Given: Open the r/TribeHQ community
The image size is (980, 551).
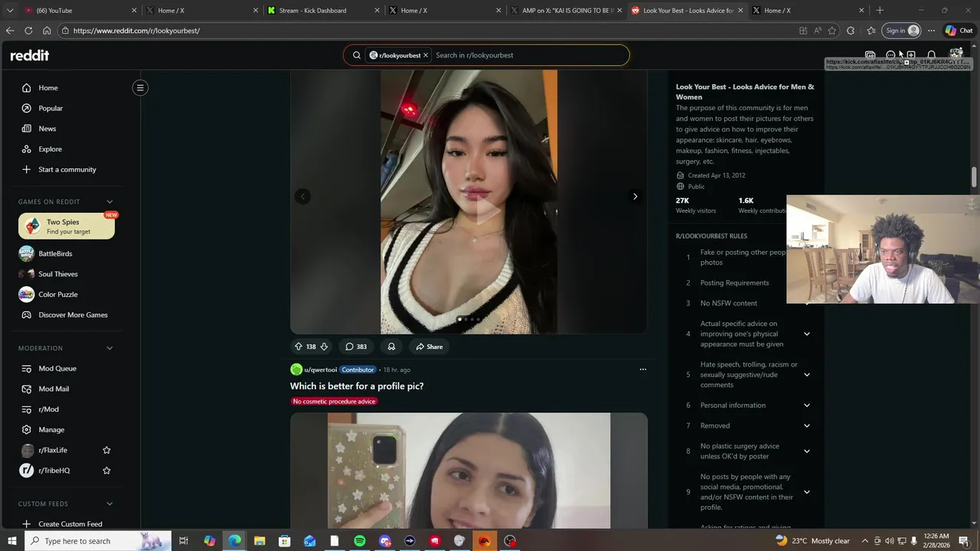Looking at the screenshot, I should [54, 471].
